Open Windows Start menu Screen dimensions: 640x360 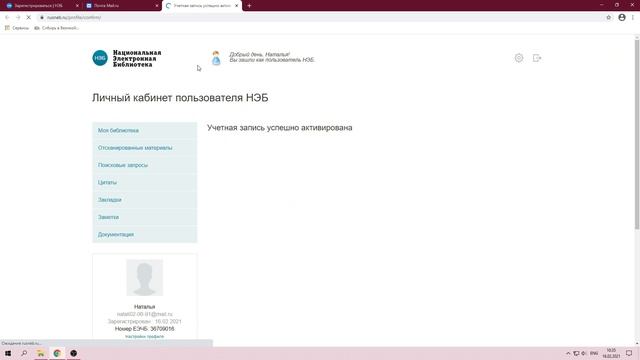[x=8, y=353]
